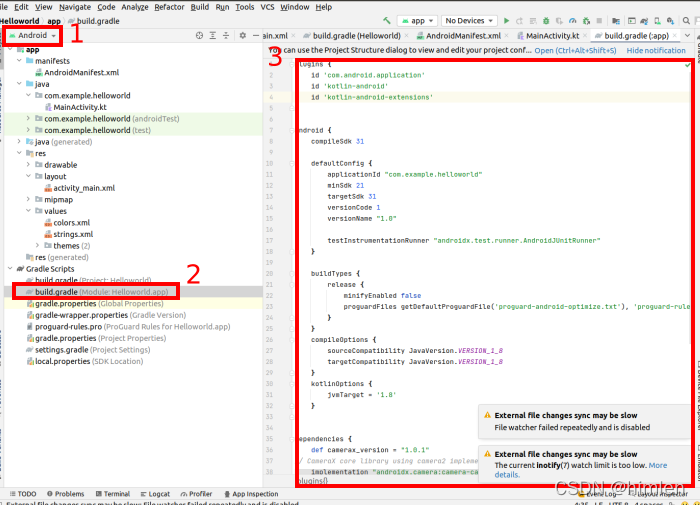Open the SDK Manager icon
The width and height of the screenshot is (700, 505).
(x=670, y=21)
